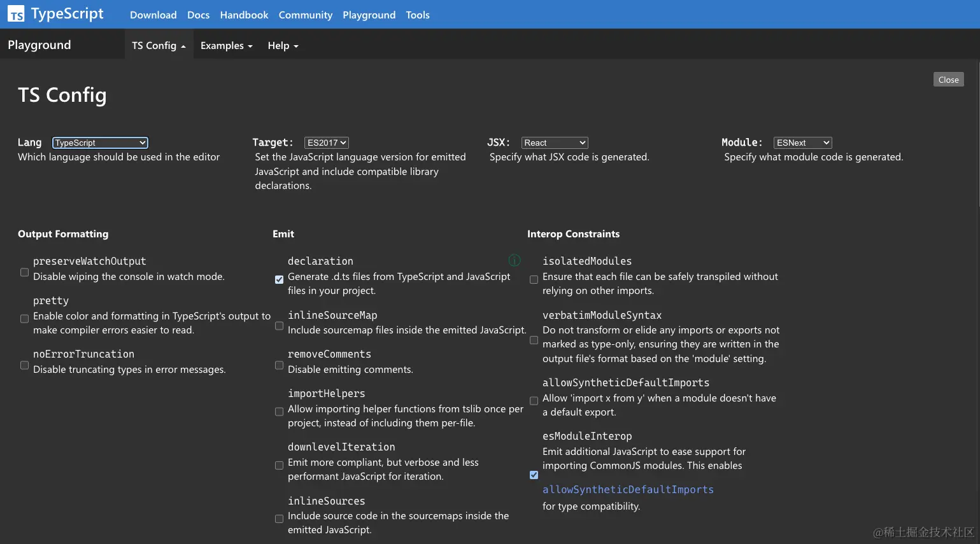
Task: Click the TypeScript TS logo icon
Action: [16, 14]
